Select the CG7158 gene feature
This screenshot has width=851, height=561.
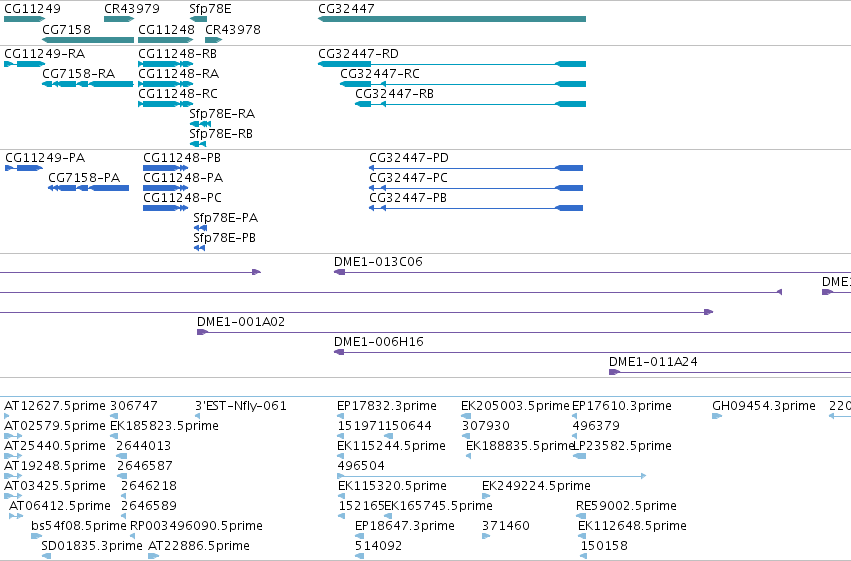[x=88, y=40]
